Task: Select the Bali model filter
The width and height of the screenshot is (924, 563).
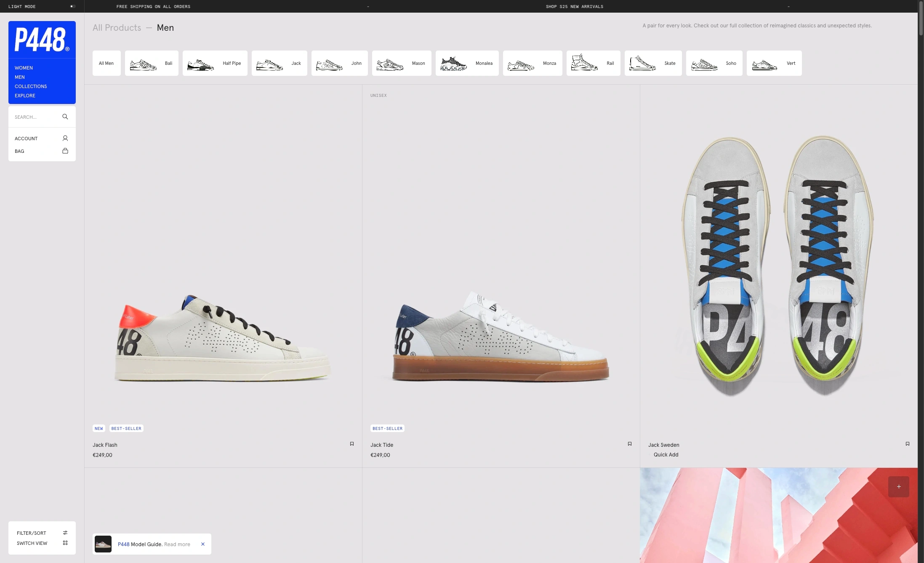Action: [x=152, y=63]
